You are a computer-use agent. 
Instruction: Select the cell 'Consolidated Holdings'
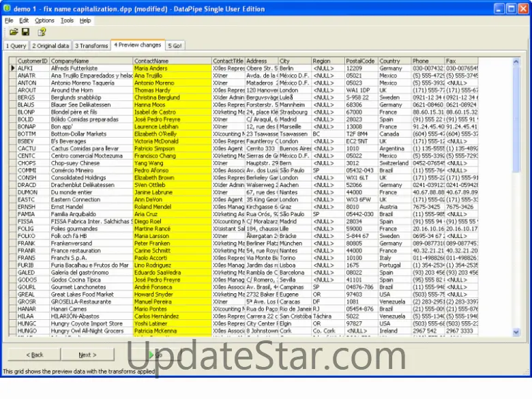click(91, 177)
